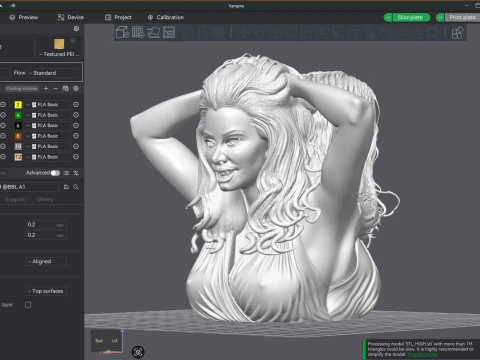Click the Auto orient toolbar icon
Viewport: 480px width, 360px height.
[154, 32]
